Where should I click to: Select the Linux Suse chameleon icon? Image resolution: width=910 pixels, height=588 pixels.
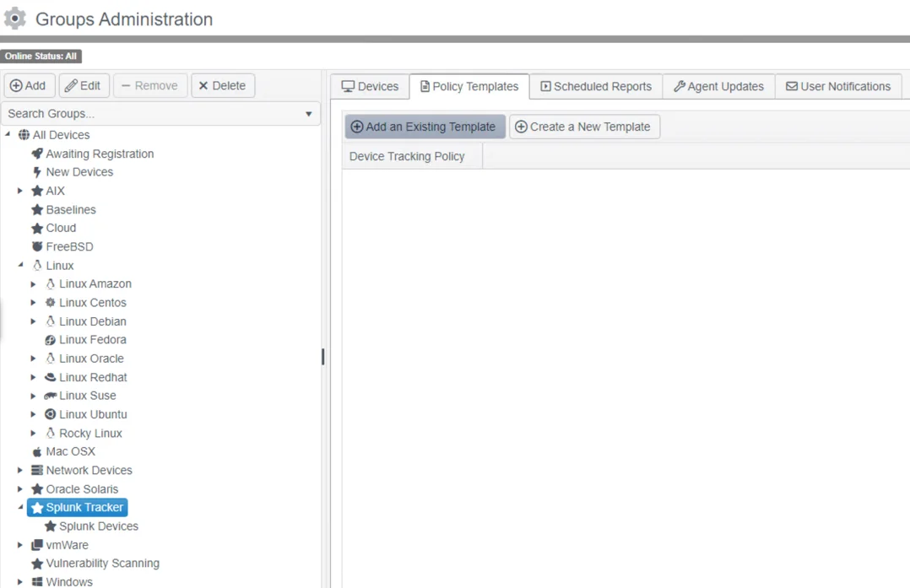coord(51,396)
